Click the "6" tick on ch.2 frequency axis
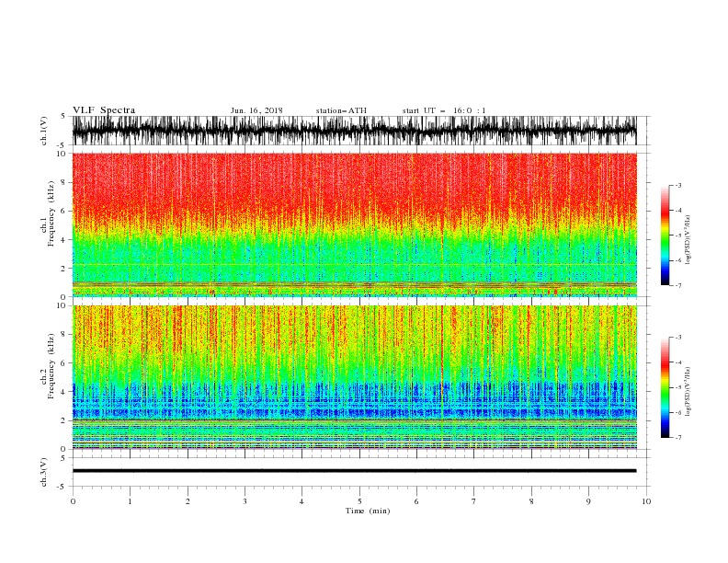728x563 pixels. point(63,363)
